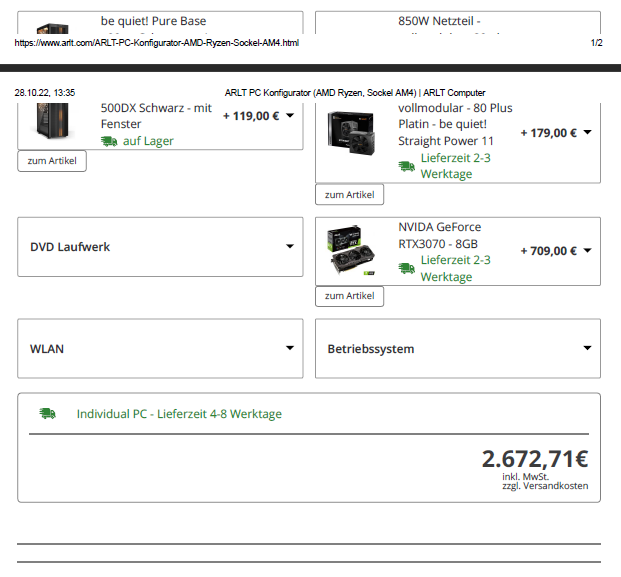This screenshot has height=577, width=621.
Task: Click the 'ARLT PC Konfigurator' page header title
Action: coord(355,93)
